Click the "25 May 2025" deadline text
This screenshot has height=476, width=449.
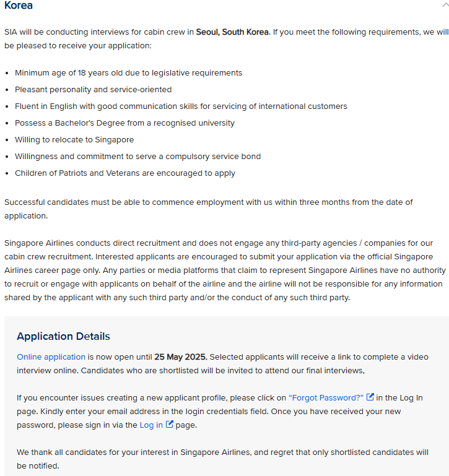pyautogui.click(x=181, y=357)
